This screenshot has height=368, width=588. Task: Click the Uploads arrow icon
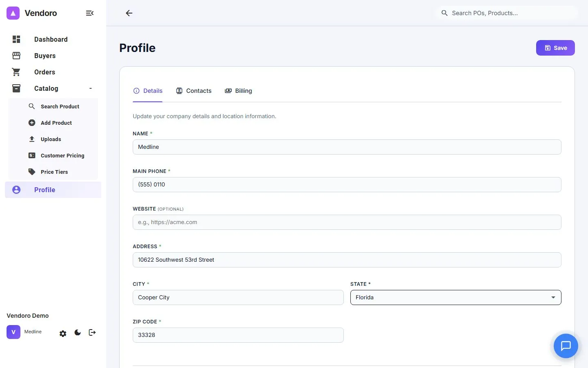(x=32, y=139)
